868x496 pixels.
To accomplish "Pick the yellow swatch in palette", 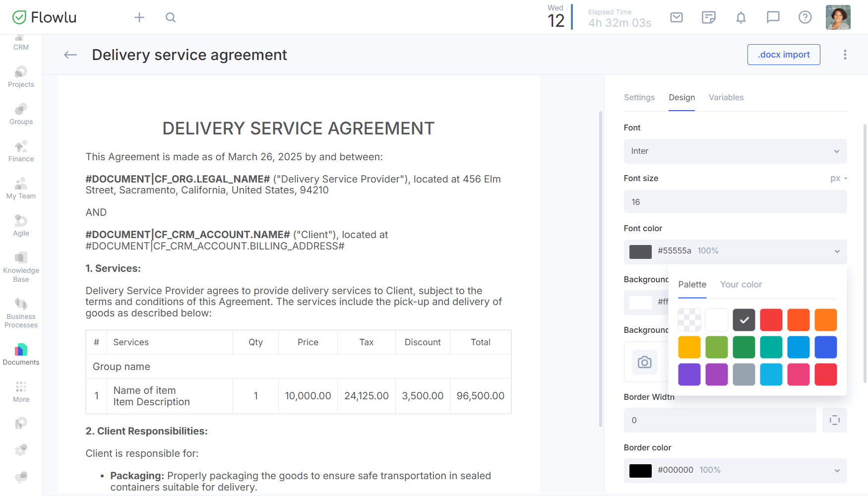I will click(x=689, y=347).
